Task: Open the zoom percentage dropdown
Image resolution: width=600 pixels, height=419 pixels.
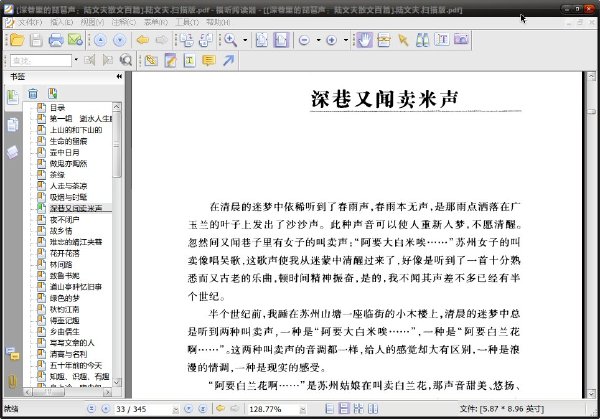Action: pyautogui.click(x=302, y=409)
